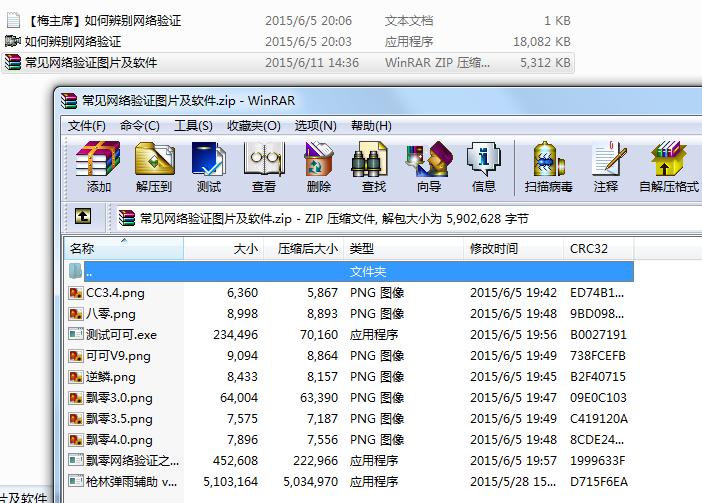Click the 八零.png file icon
The height and width of the screenshot is (503, 702).
click(x=76, y=314)
